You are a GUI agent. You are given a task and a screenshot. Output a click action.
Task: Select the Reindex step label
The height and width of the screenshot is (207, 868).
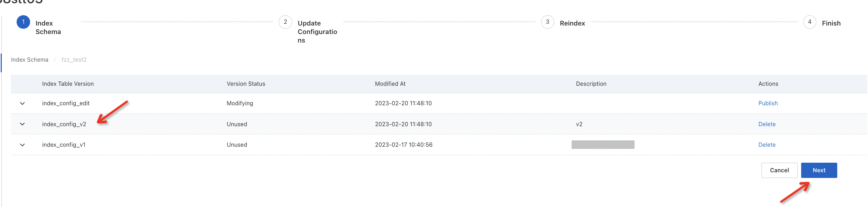coord(572,23)
